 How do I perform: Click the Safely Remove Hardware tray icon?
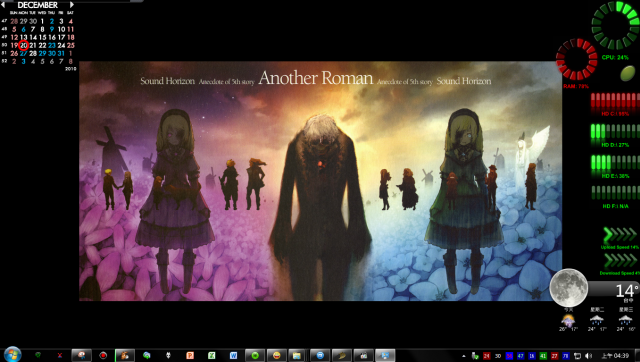tap(475, 356)
